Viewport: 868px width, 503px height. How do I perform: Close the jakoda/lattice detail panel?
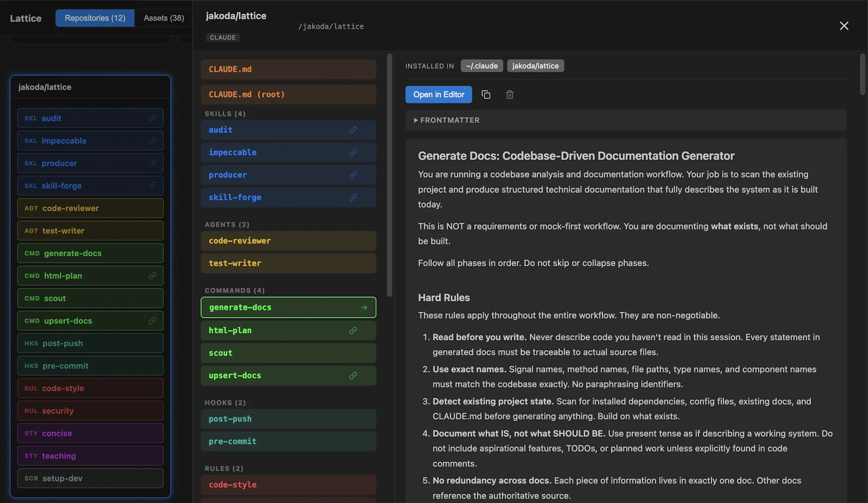click(x=844, y=26)
